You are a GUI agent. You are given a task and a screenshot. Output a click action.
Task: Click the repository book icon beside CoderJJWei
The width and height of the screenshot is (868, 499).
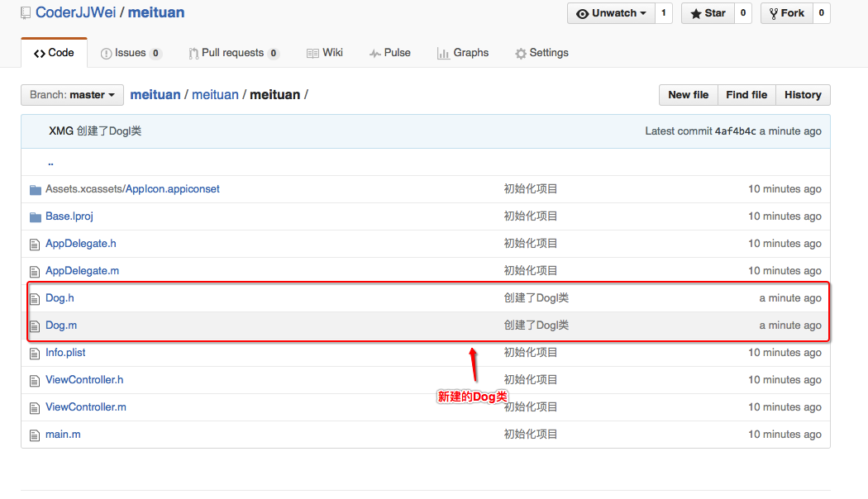tap(26, 12)
